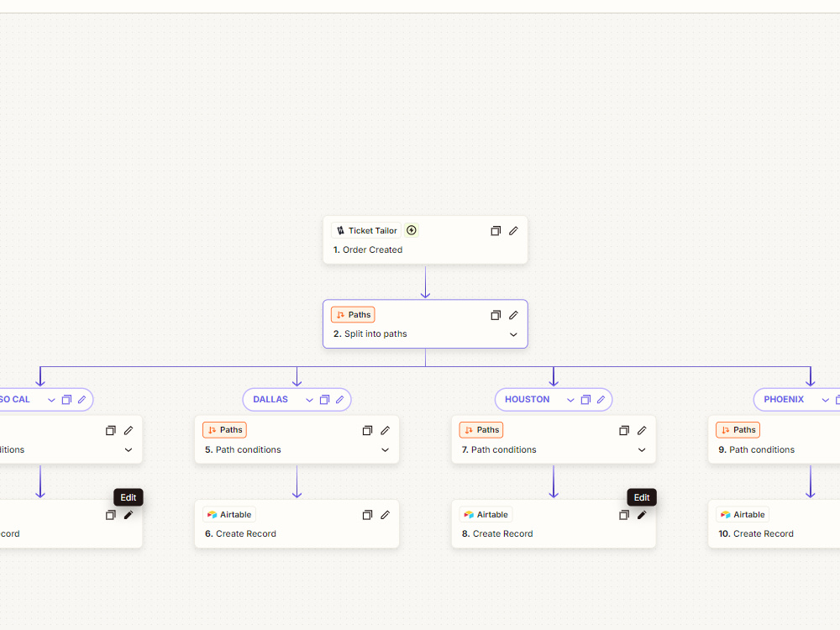Duplicate the Order Created step
Screen dimensions: 840x630
tap(496, 231)
